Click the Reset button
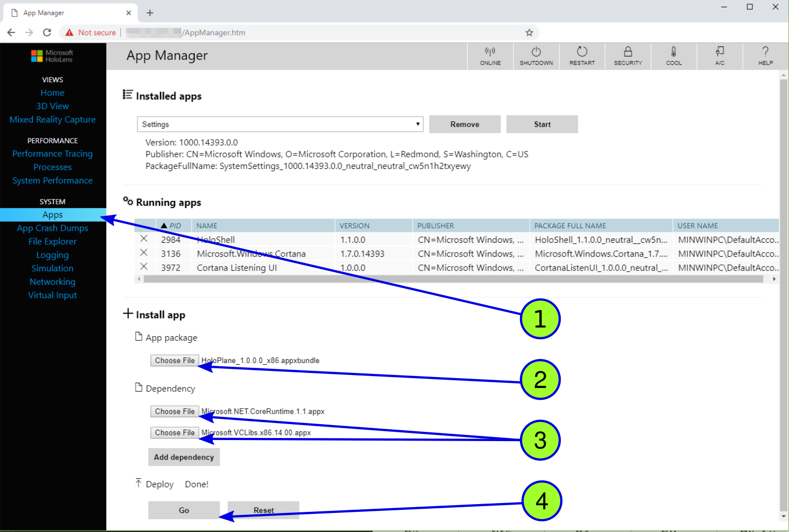 (263, 510)
